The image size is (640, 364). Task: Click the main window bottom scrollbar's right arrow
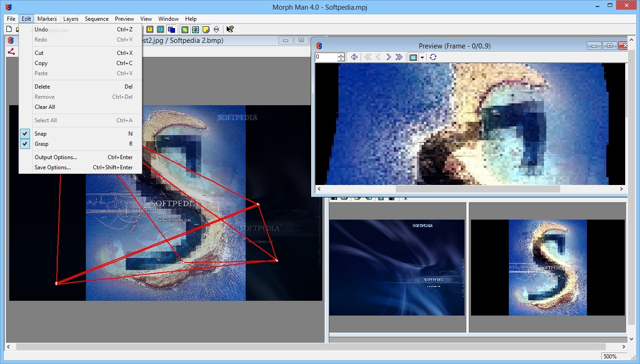[x=624, y=346]
